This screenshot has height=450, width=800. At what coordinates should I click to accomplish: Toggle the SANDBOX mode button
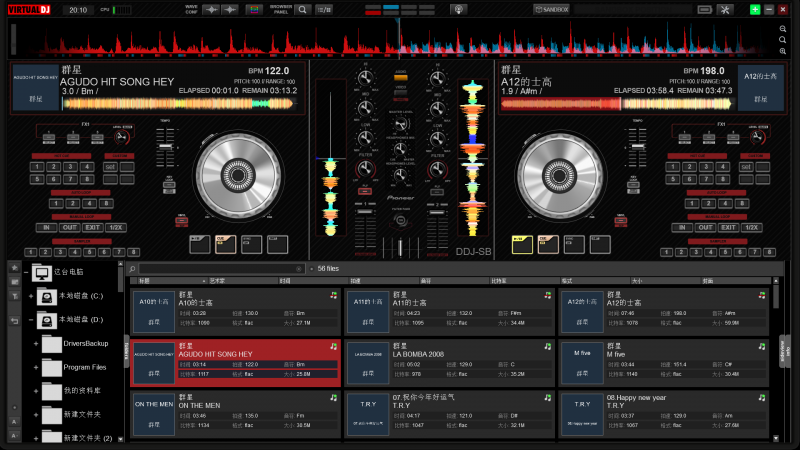551,9
